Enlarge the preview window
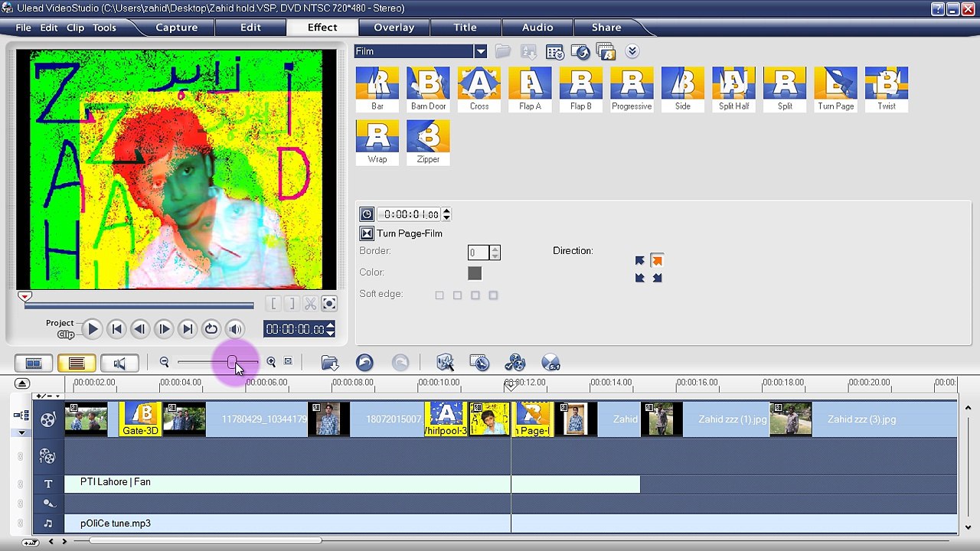 [x=329, y=304]
